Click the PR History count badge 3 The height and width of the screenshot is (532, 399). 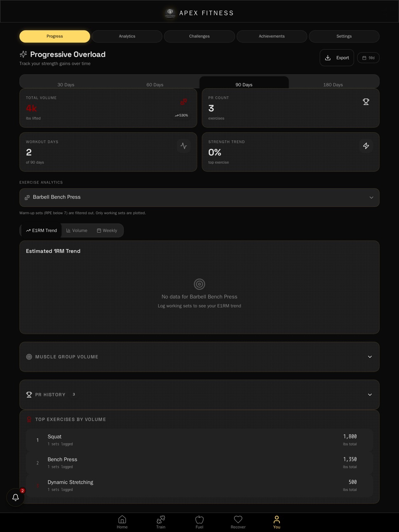(74, 395)
